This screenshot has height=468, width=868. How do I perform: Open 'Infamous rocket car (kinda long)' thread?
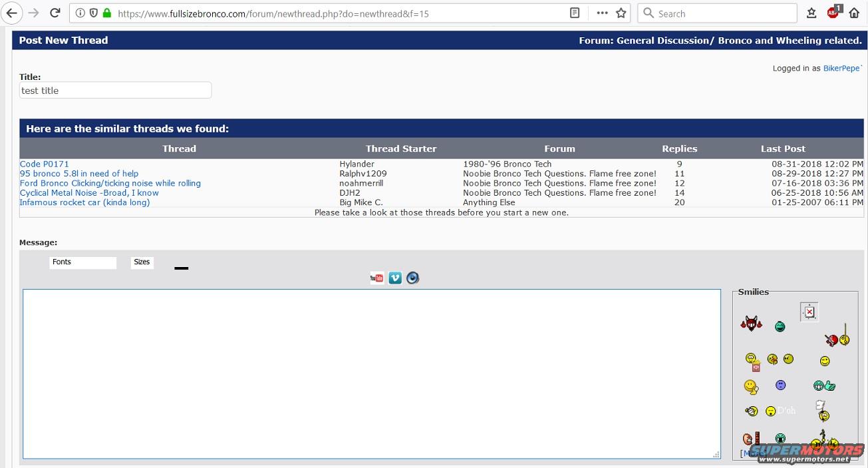point(85,202)
